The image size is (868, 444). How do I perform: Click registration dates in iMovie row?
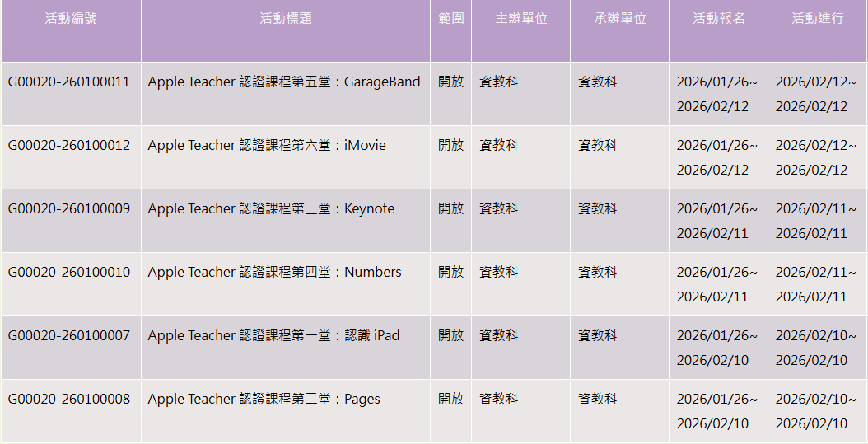pyautogui.click(x=717, y=158)
